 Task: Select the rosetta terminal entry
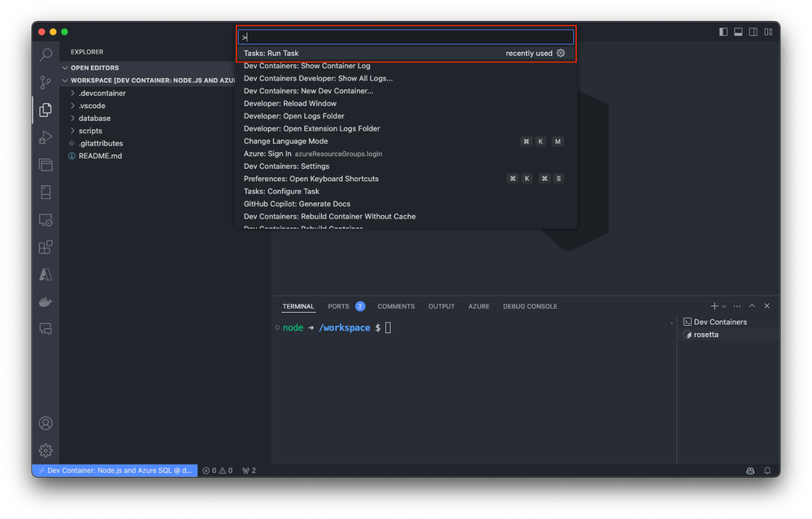[728, 335]
